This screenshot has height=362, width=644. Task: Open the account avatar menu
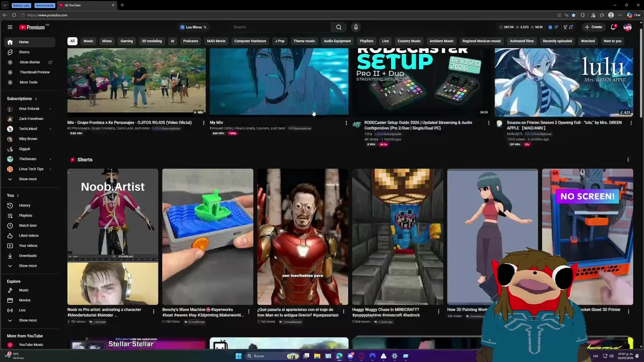pos(627,27)
